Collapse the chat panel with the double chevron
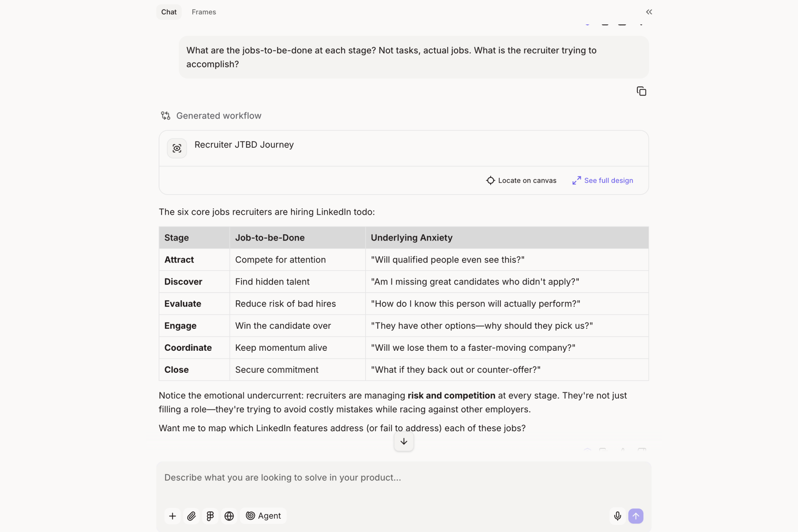 click(x=649, y=12)
